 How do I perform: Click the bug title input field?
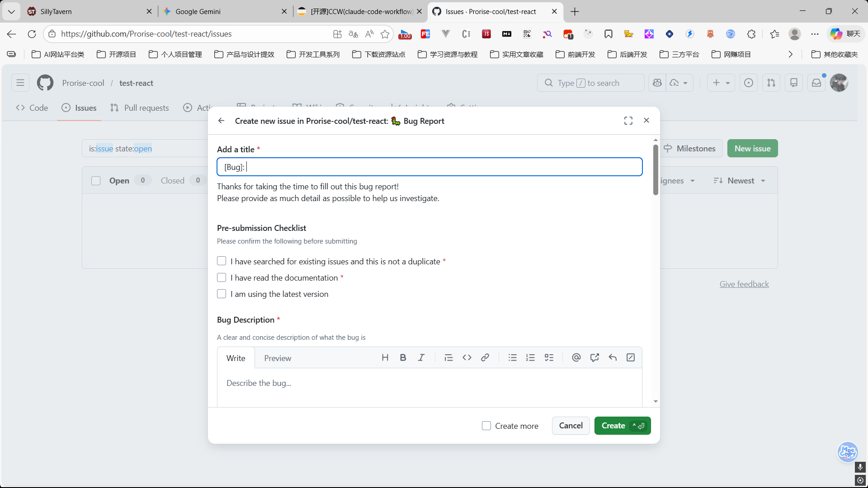[x=429, y=167]
